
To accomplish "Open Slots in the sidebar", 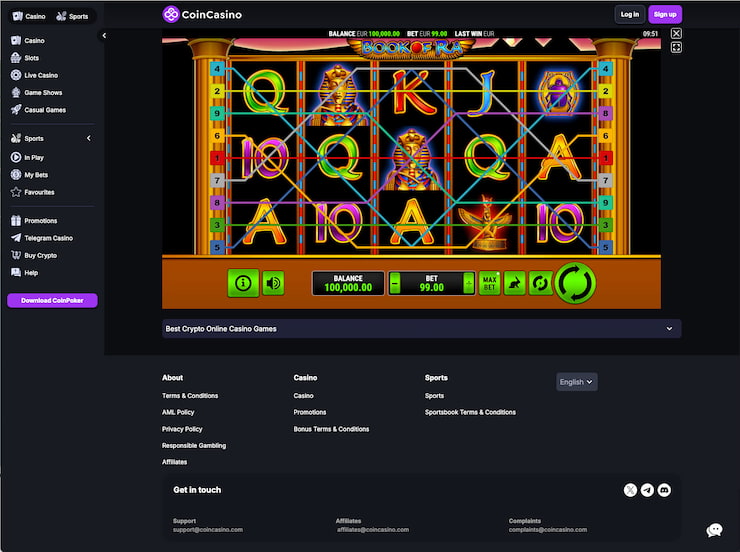I will point(25,58).
